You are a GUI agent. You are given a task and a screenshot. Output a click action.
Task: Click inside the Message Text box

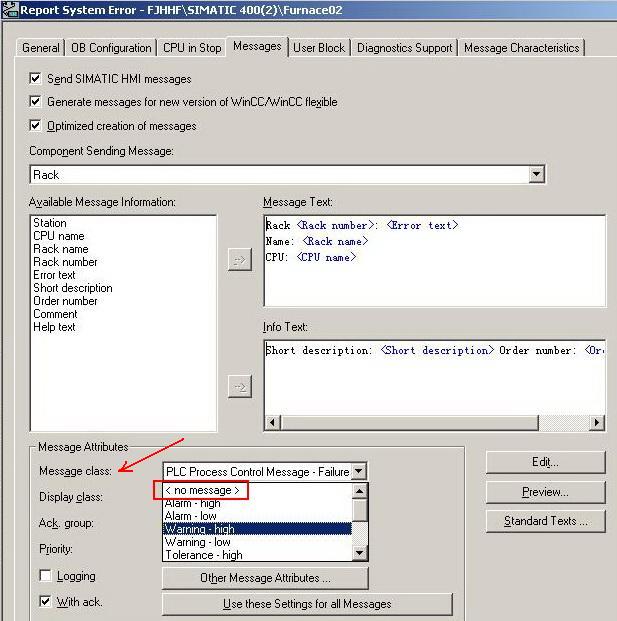tap(434, 261)
